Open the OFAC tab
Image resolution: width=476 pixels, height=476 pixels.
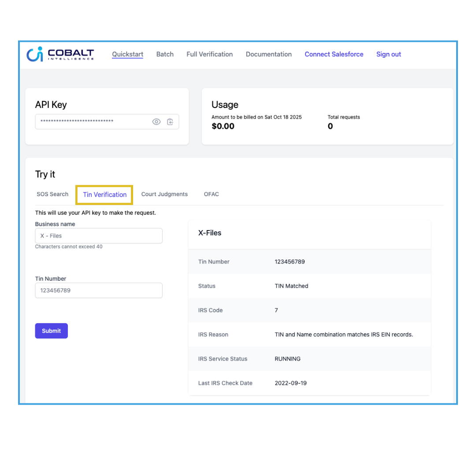pos(211,194)
